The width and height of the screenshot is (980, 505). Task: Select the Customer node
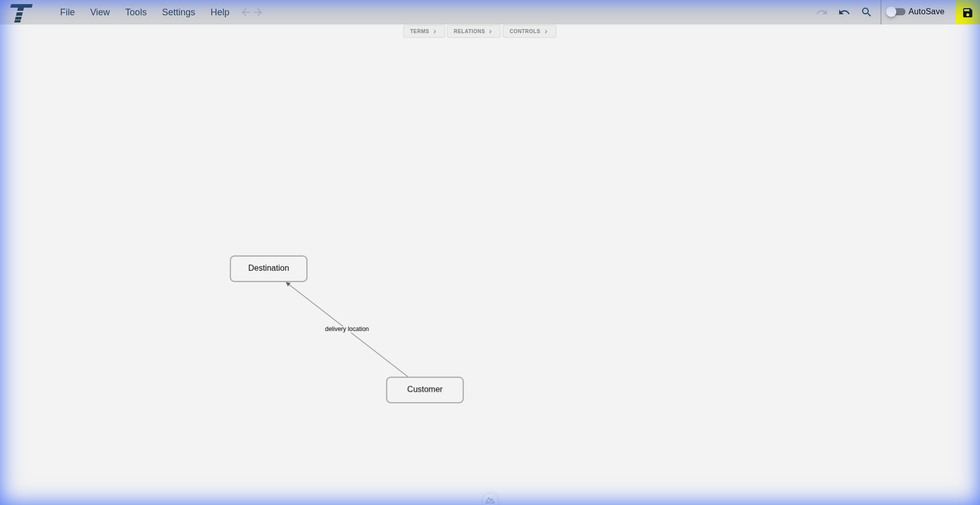425,390
